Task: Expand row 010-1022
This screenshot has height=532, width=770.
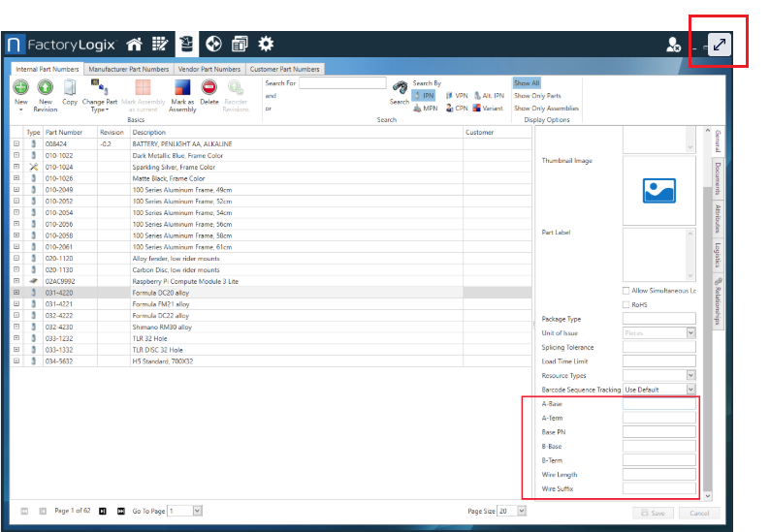Action: pos(16,155)
